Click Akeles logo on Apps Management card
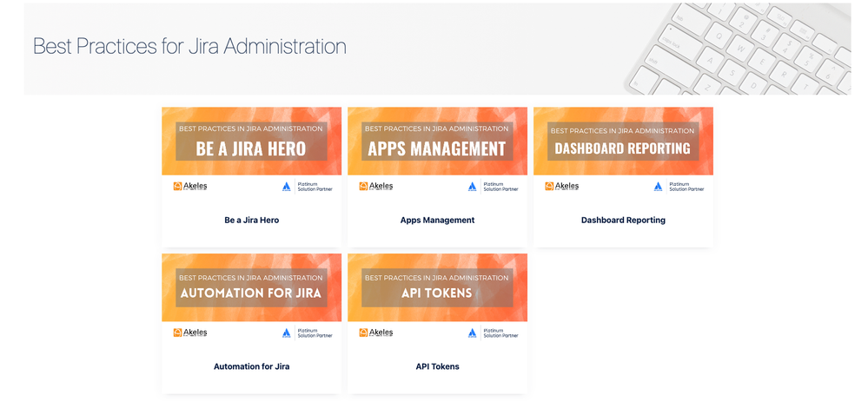 [376, 187]
